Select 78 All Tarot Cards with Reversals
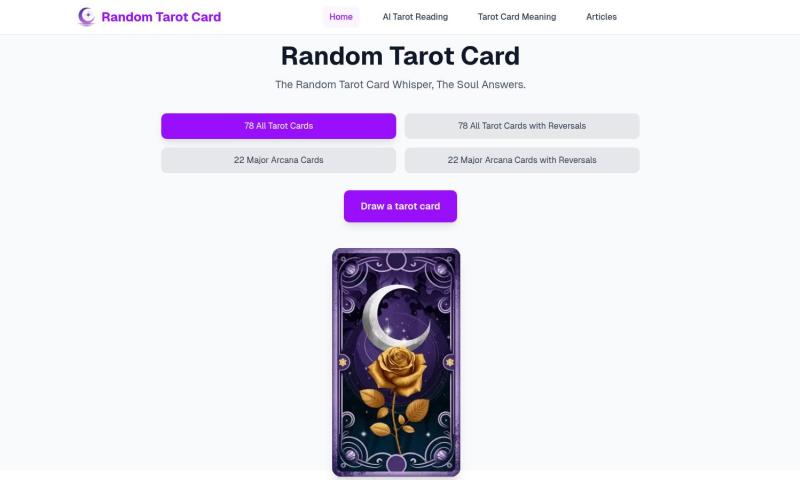 pos(522,126)
